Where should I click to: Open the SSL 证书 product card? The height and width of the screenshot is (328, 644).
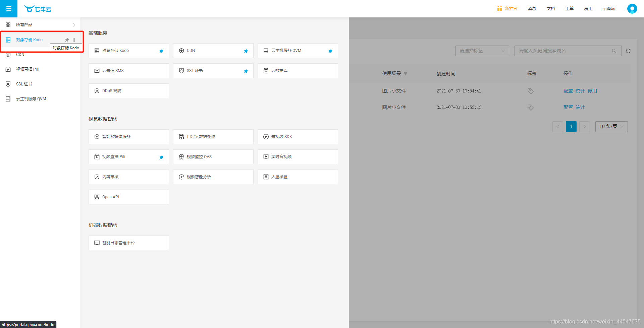click(x=213, y=71)
